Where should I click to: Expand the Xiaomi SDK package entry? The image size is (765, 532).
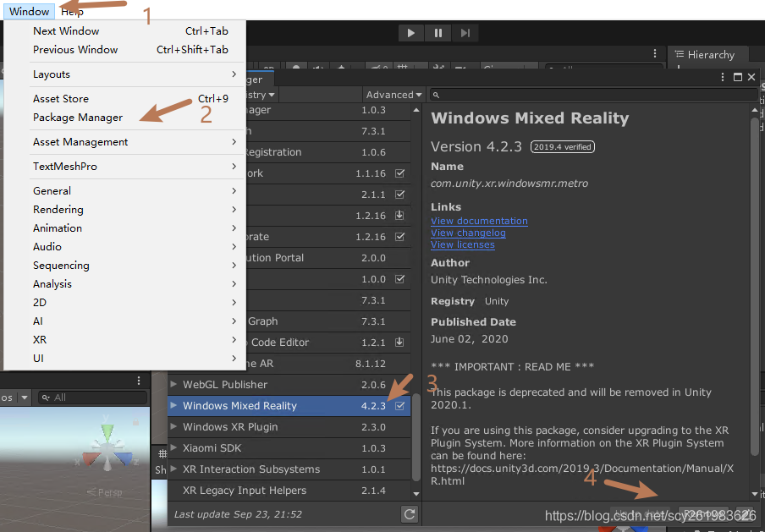[x=173, y=447]
